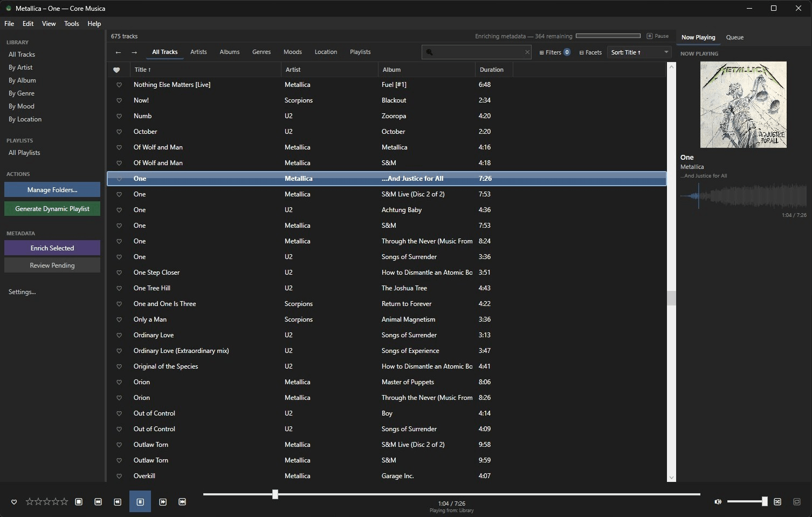812x517 pixels.
Task: Expand the Facets panel
Action: tap(590, 52)
